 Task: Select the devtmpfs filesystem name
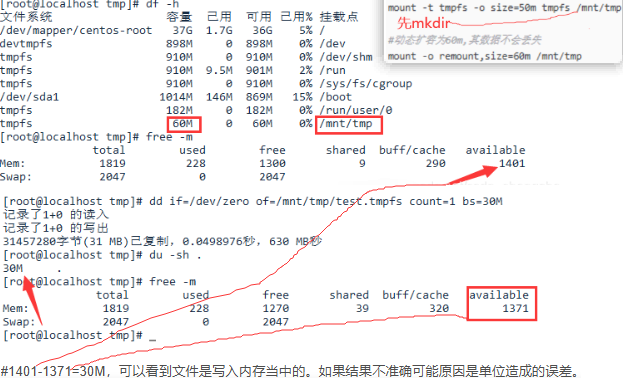tap(26, 44)
